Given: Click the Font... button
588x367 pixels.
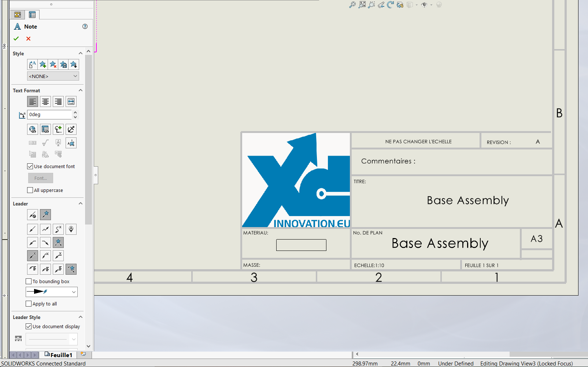Looking at the screenshot, I should click(x=41, y=178).
